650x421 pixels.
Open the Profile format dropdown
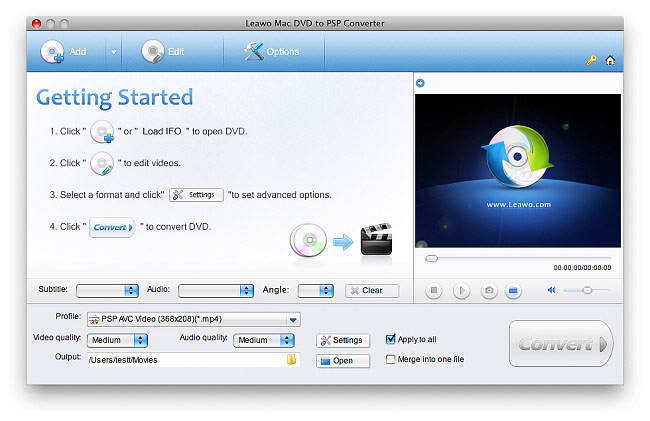194,319
